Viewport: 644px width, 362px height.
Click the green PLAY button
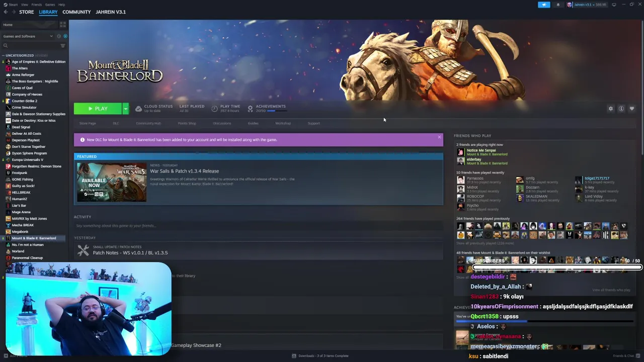(x=98, y=109)
